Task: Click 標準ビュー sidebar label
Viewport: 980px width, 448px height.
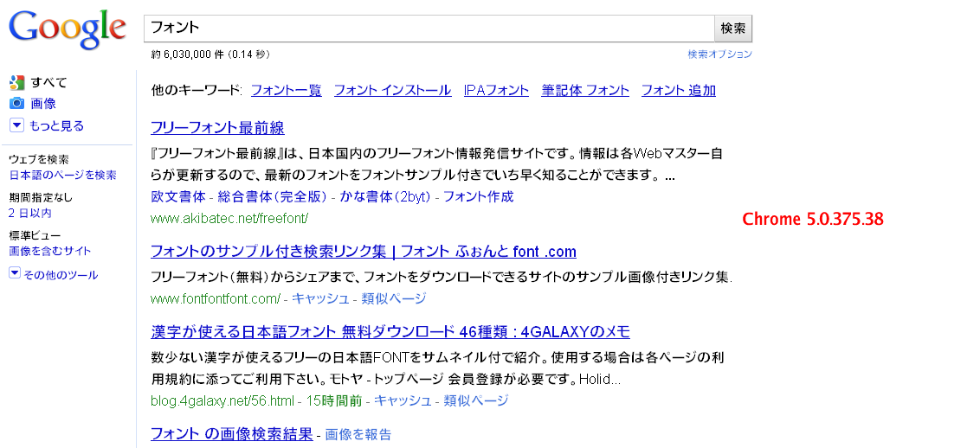Action: pyautogui.click(x=35, y=236)
